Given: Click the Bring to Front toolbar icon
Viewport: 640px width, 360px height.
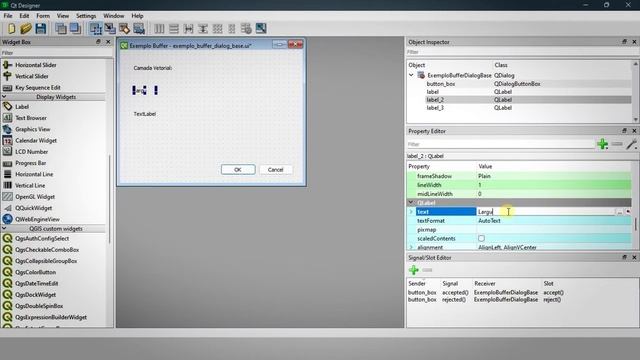Looking at the screenshot, I should (75, 28).
